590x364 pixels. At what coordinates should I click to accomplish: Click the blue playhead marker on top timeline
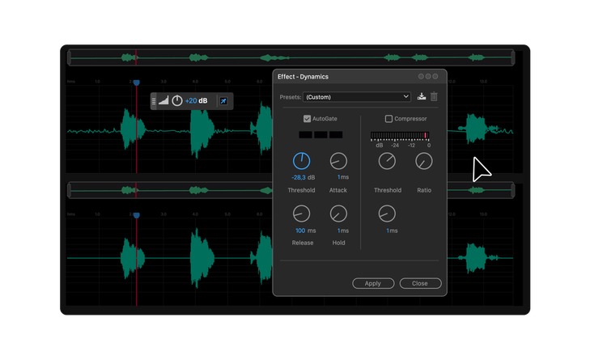click(x=137, y=83)
